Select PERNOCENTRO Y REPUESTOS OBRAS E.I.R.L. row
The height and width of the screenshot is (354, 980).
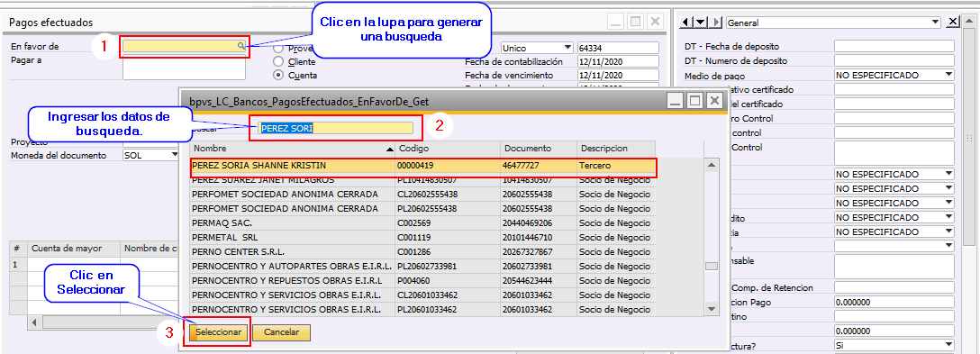point(423,281)
